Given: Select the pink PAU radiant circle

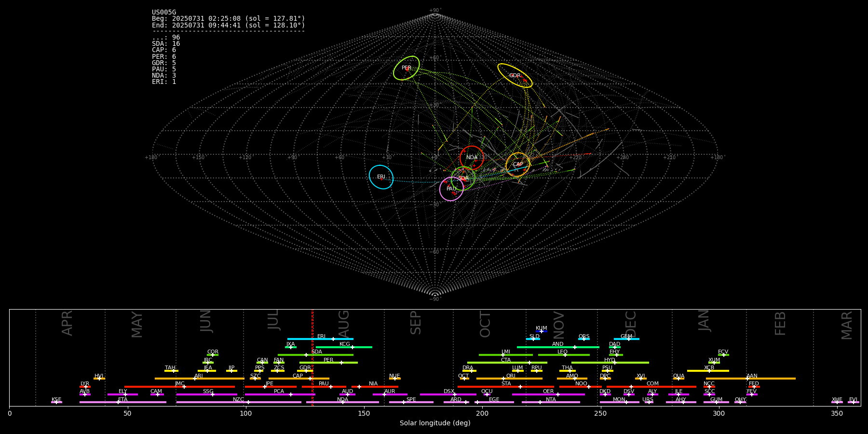Looking at the screenshot, I should coord(451,189).
